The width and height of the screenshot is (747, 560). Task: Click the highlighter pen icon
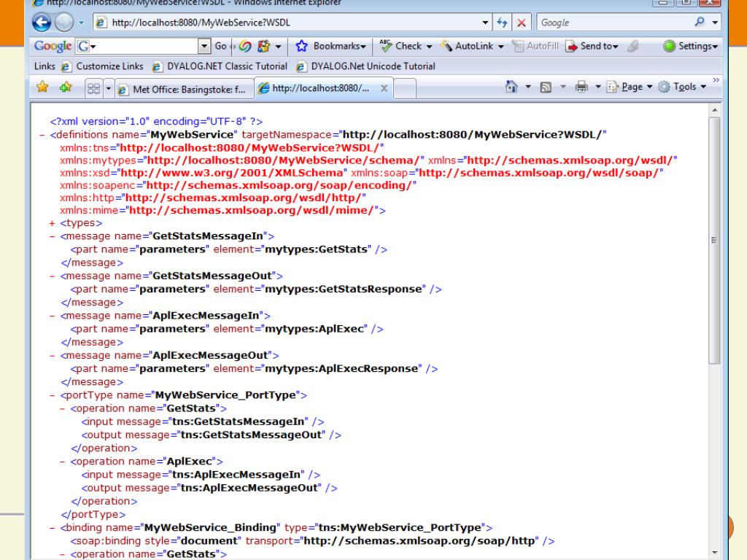click(x=632, y=46)
